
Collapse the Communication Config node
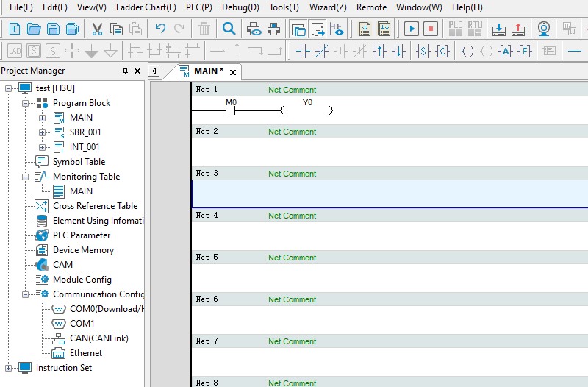pyautogui.click(x=25, y=294)
